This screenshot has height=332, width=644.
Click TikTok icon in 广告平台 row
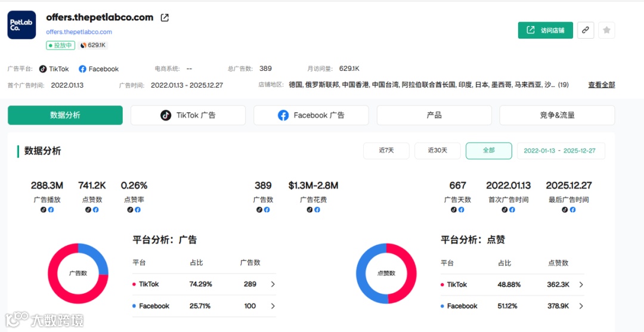pos(43,69)
